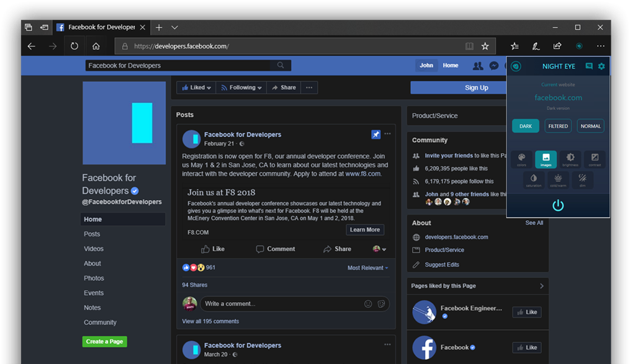The image size is (630, 364).
Task: Open Night Eye saturation adjustment
Action: tap(534, 180)
